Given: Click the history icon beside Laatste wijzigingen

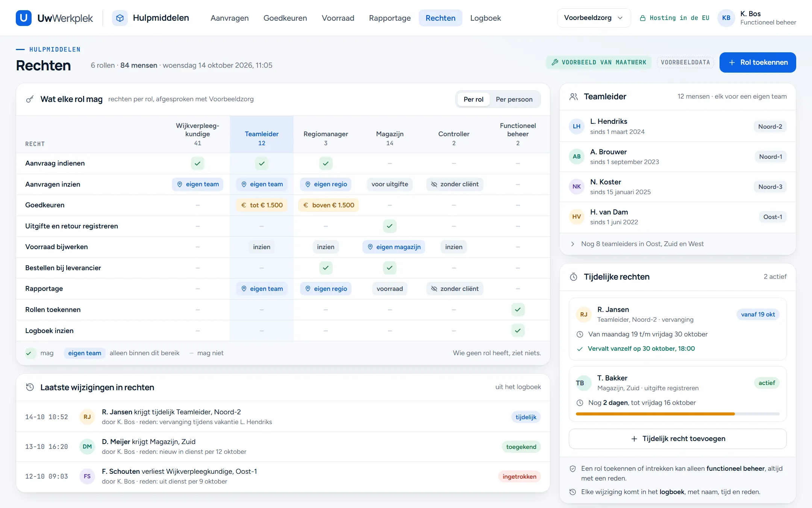Looking at the screenshot, I should [x=30, y=387].
